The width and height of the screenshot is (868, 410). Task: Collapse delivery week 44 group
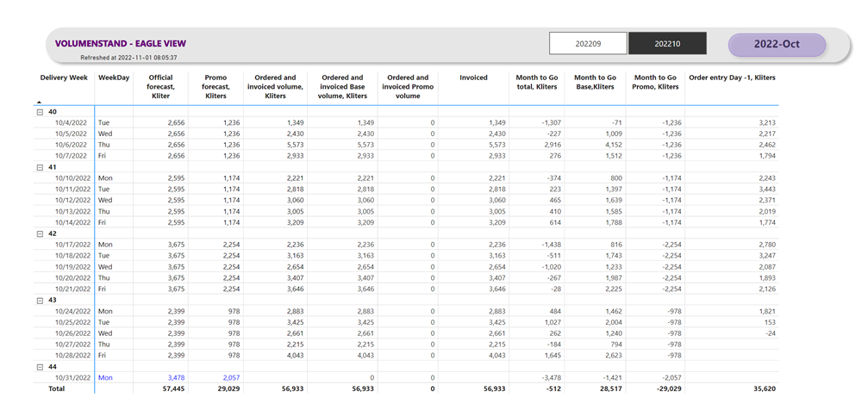pyautogui.click(x=40, y=367)
